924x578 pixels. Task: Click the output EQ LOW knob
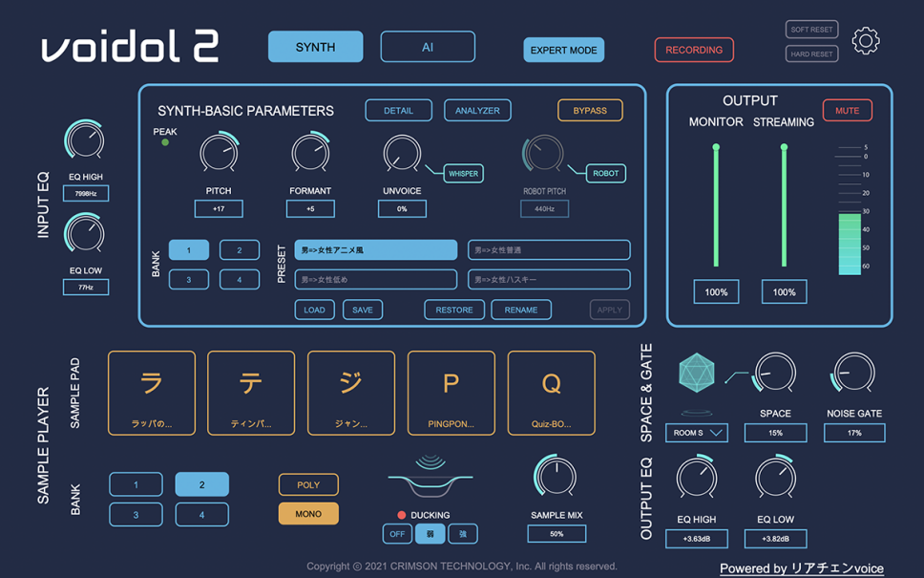(x=775, y=477)
